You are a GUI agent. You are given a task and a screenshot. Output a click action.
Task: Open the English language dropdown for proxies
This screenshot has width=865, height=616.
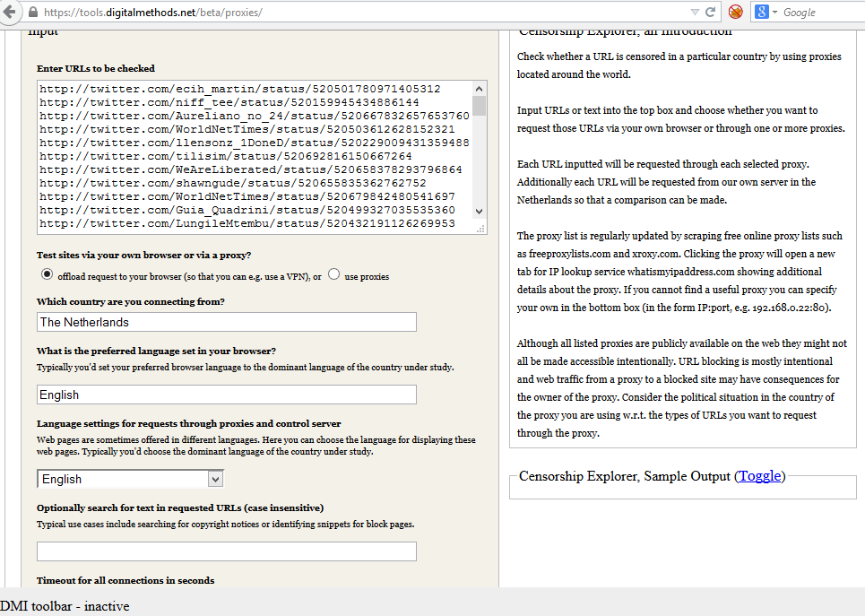(130, 479)
